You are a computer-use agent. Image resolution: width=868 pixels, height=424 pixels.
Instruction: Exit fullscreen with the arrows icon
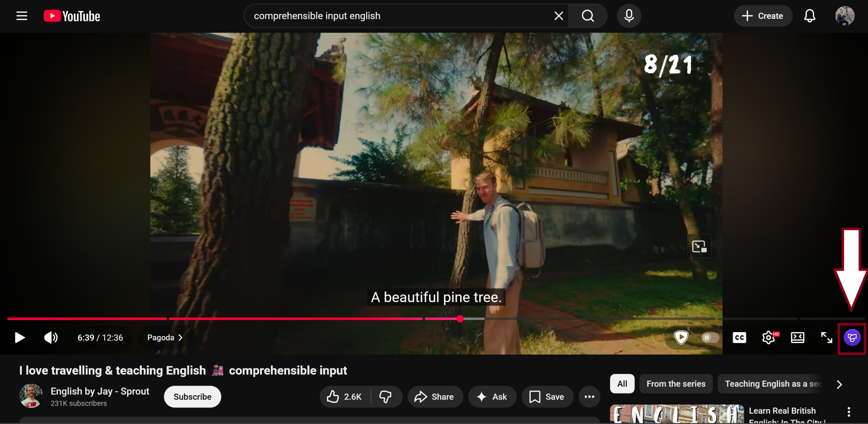[x=826, y=338]
